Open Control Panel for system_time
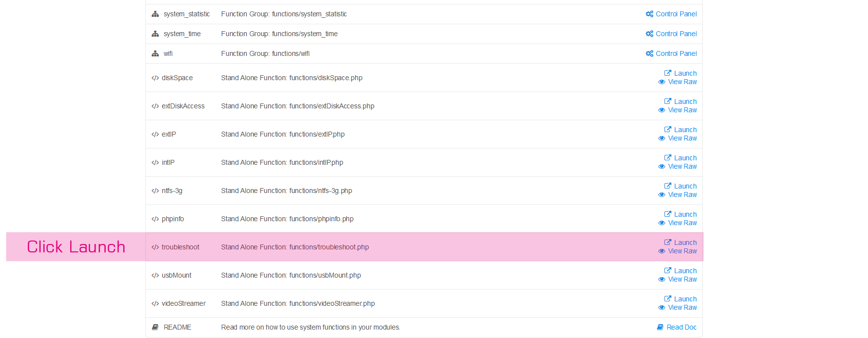 tap(676, 34)
